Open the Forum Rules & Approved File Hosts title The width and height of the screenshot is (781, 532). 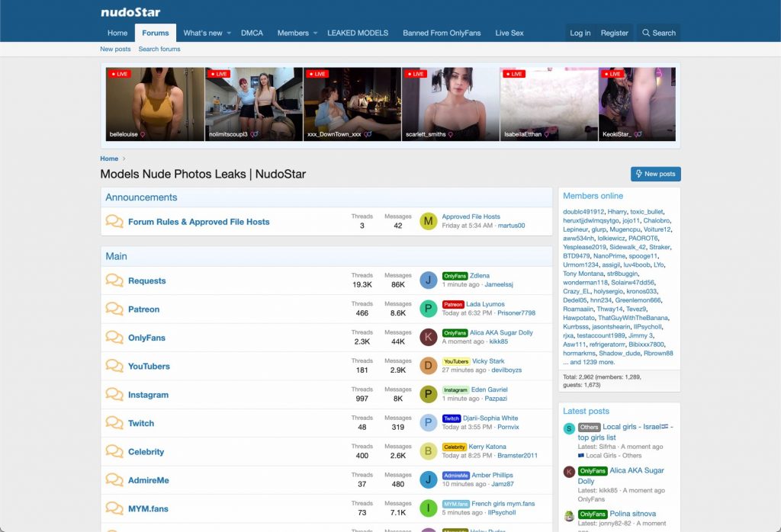click(x=199, y=222)
